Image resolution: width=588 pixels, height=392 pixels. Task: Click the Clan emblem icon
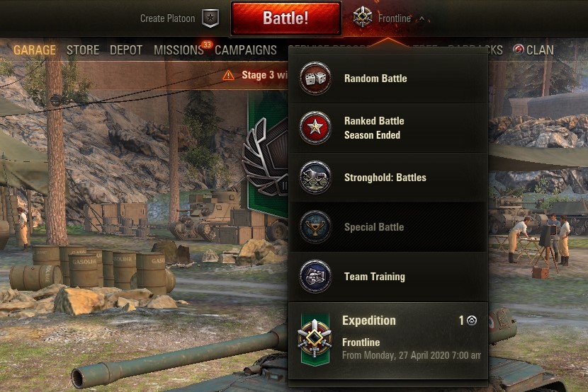[x=519, y=50]
